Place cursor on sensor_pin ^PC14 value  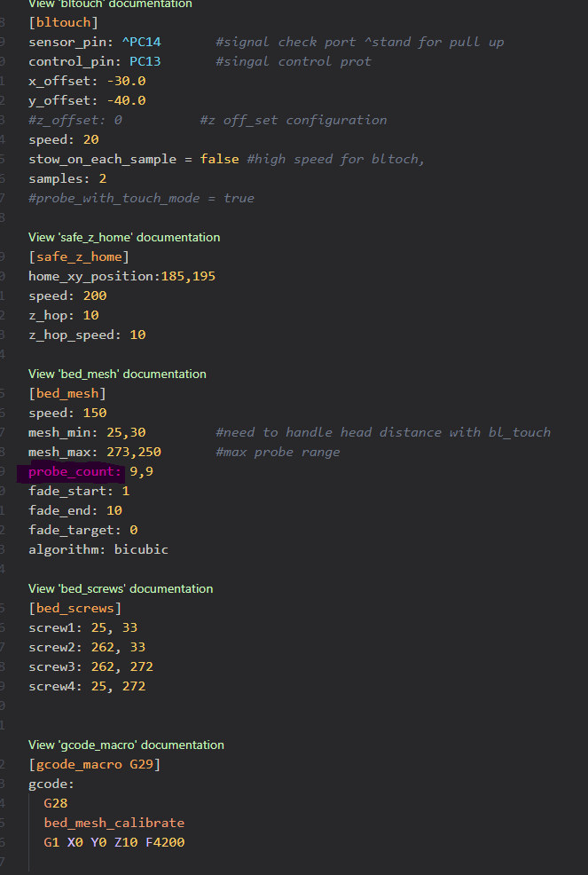coord(141,42)
